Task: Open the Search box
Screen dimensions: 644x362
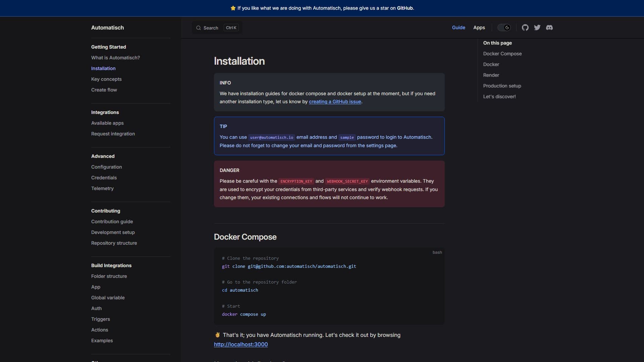Action: click(x=217, y=27)
